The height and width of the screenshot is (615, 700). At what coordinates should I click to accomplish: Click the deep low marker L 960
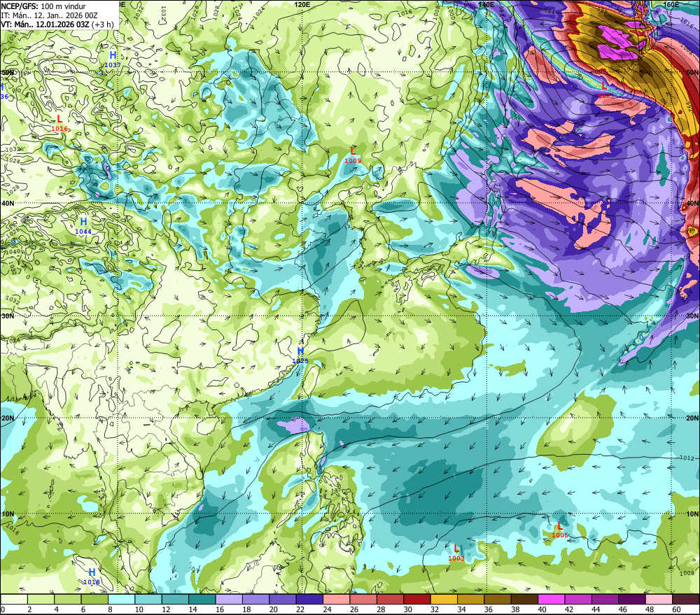click(604, 90)
